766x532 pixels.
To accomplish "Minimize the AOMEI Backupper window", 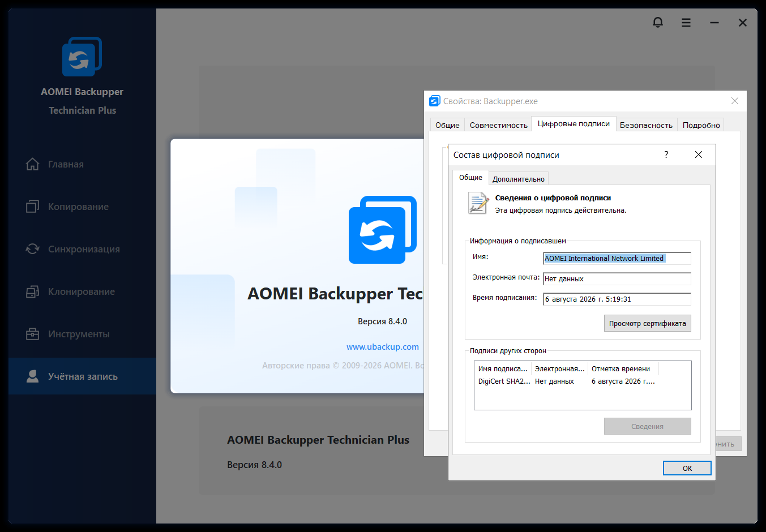I will tap(714, 23).
